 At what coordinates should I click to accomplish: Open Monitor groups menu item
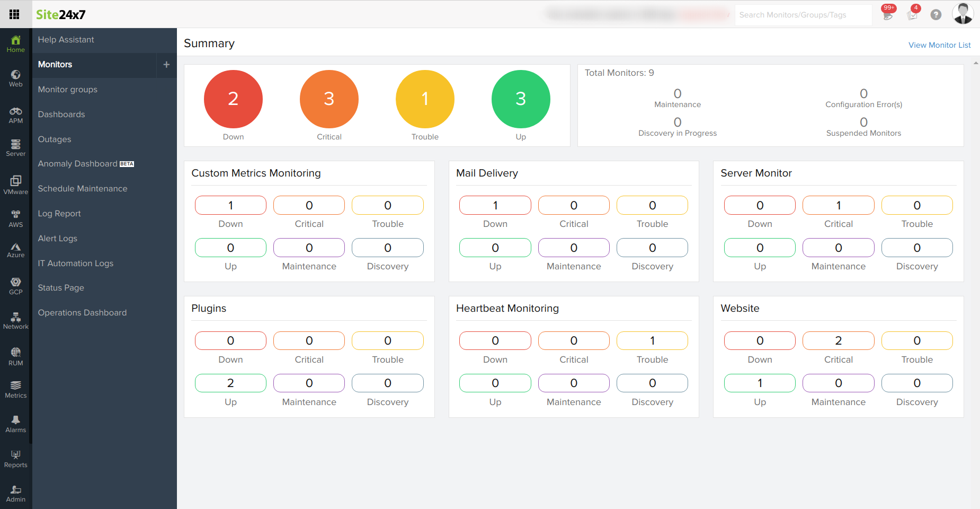[x=68, y=90]
